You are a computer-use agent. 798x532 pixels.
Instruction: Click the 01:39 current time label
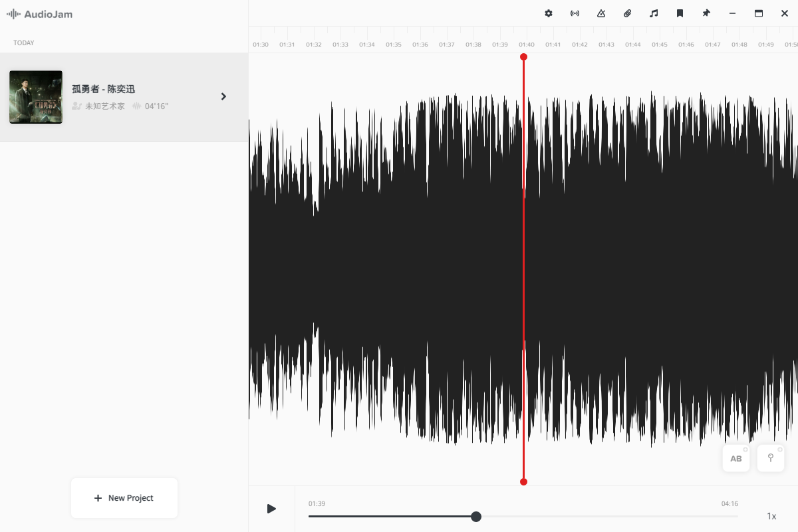pos(317,503)
